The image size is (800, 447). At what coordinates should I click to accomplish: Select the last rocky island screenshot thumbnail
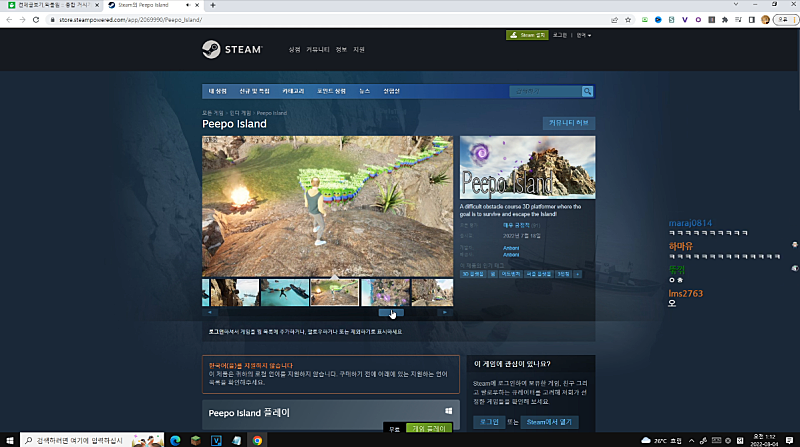(x=432, y=292)
